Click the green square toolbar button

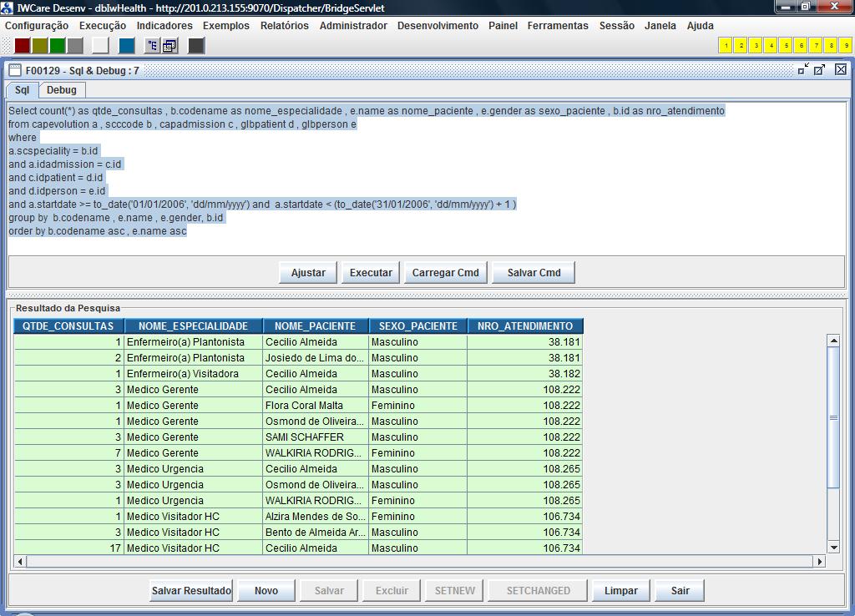click(58, 46)
